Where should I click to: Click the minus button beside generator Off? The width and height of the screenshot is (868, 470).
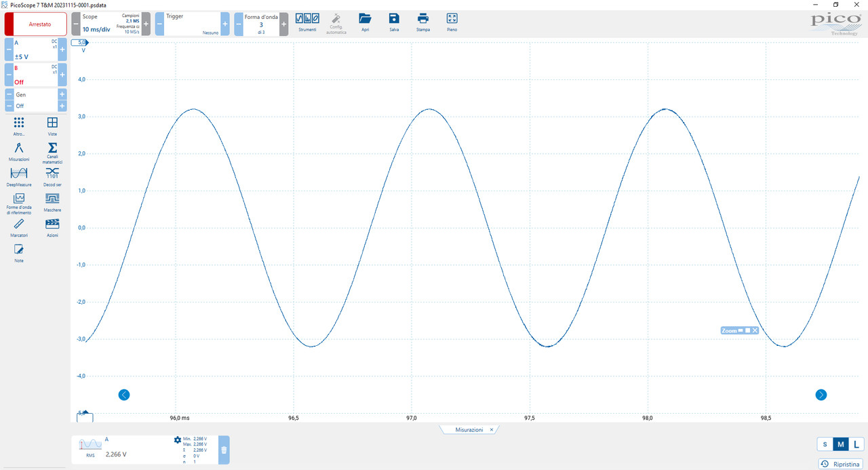click(9, 106)
